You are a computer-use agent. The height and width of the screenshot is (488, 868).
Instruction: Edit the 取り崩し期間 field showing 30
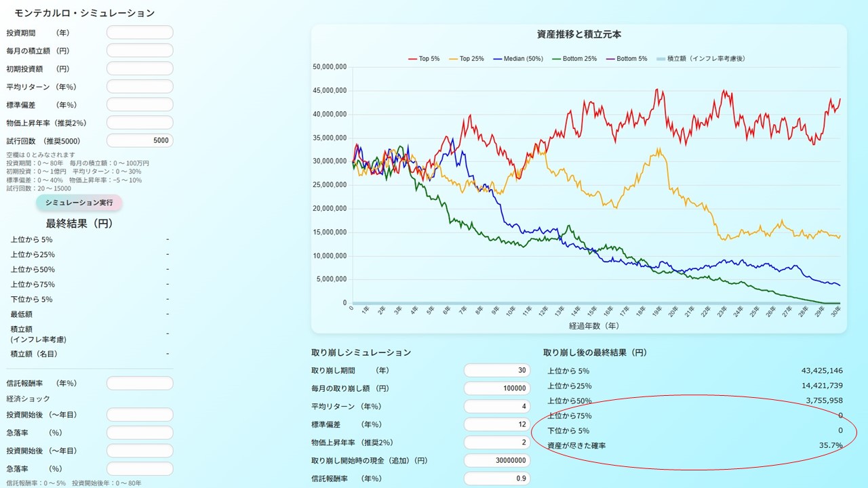pos(496,371)
